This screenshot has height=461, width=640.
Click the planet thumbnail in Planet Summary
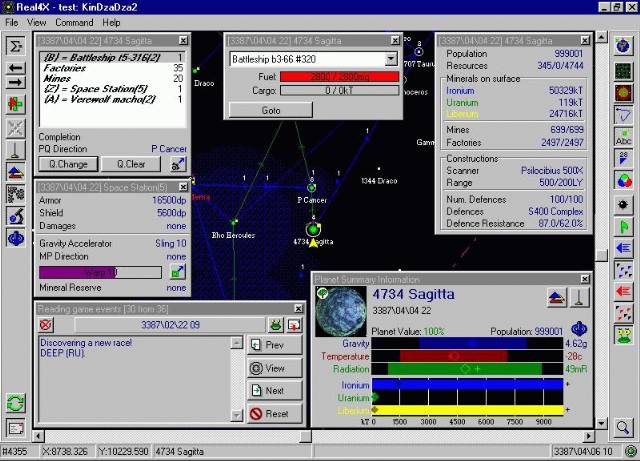pyautogui.click(x=341, y=311)
